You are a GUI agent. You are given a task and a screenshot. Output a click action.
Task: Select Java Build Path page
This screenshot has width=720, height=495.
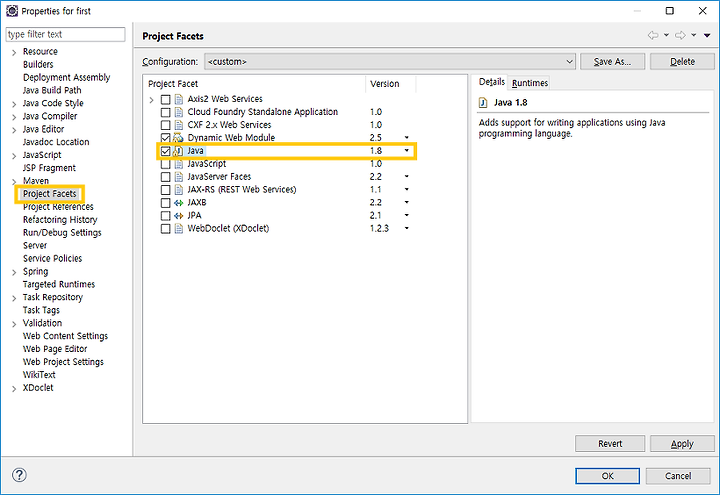52,90
